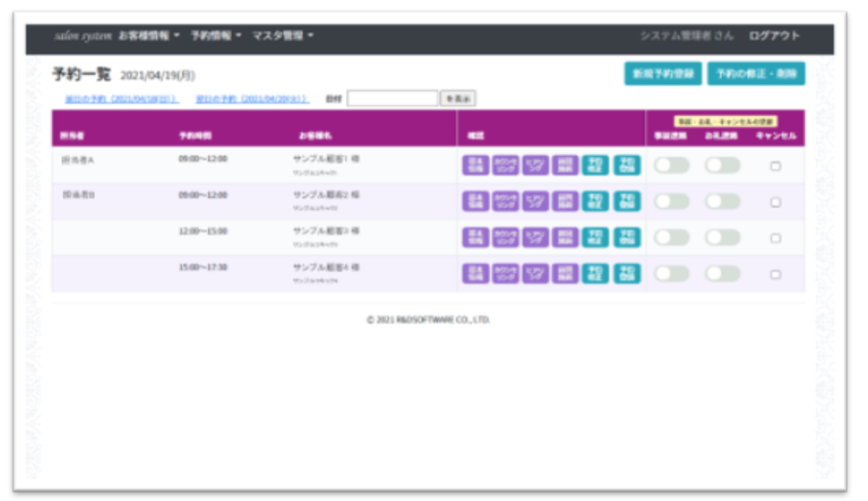The width and height of the screenshot is (868, 501).
Task: Expand the お客様情報 dropdown menu
Action: tap(149, 36)
